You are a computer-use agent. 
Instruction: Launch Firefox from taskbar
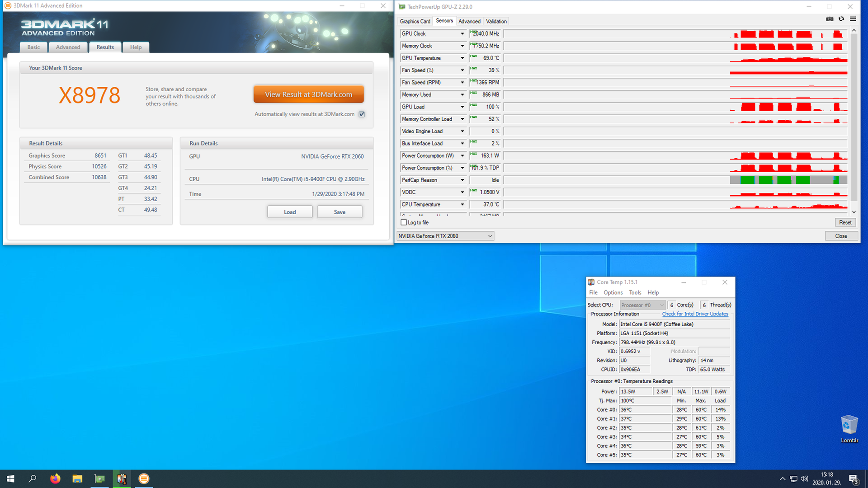pyautogui.click(x=55, y=479)
